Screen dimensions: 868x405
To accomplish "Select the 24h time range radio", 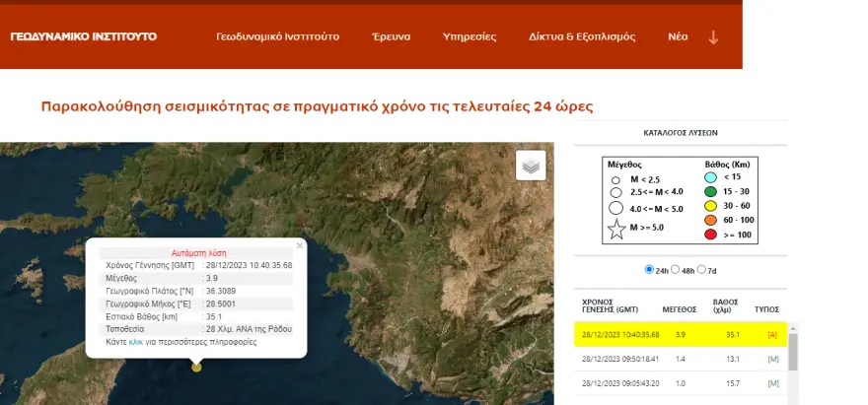I will point(648,269).
